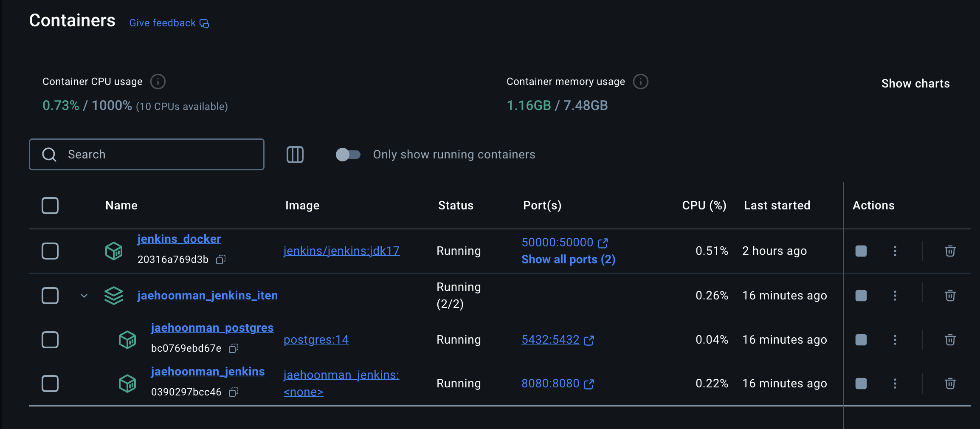This screenshot has width=980, height=429.
Task: Click into the Search field
Action: (146, 155)
